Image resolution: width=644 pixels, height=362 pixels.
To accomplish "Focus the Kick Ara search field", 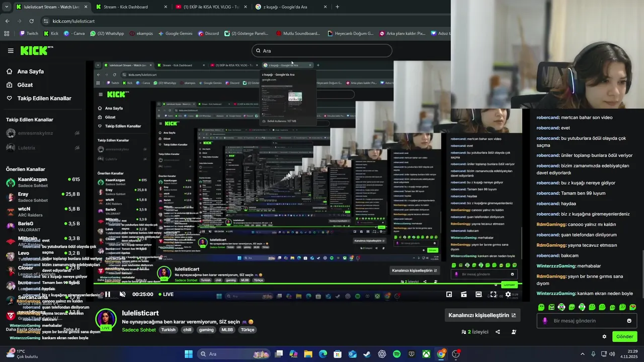I will [322, 51].
